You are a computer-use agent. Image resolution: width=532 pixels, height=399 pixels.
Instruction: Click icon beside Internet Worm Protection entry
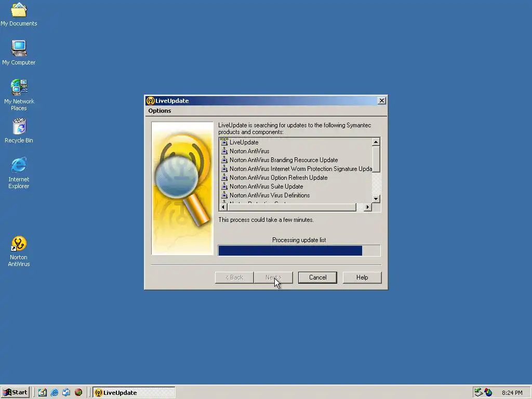click(x=224, y=169)
